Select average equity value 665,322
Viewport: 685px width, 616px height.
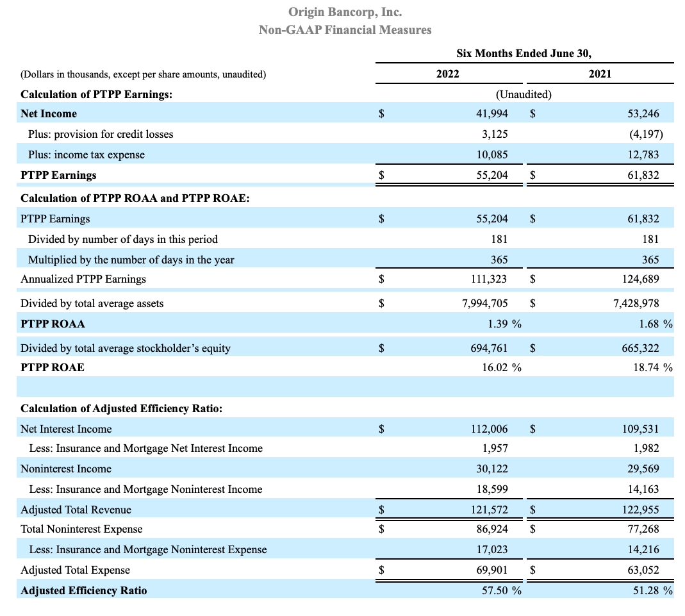click(x=640, y=349)
